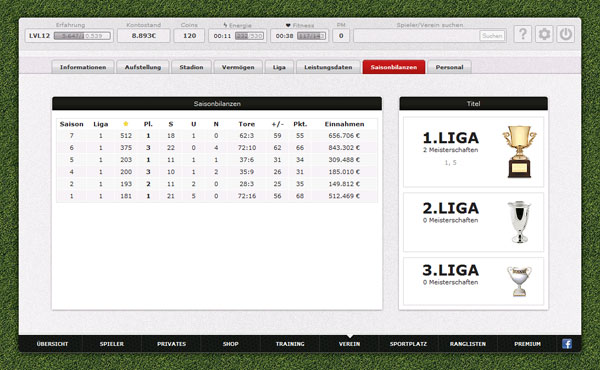600x370 pixels.
Task: Open RANGLISTEN in bottom navigation
Action: pos(468,344)
